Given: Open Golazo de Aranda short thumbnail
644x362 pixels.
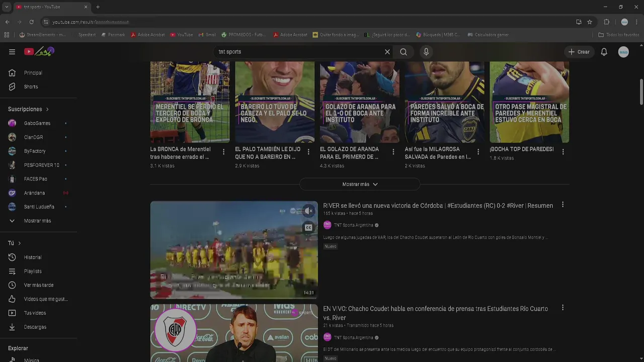Looking at the screenshot, I should point(360,102).
